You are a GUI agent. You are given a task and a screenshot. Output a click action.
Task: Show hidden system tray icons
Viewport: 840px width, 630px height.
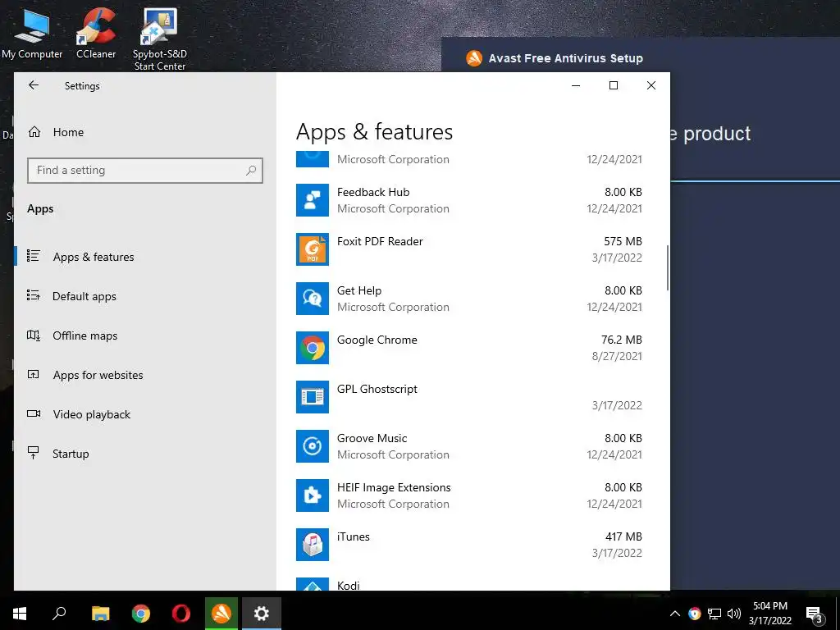point(675,614)
